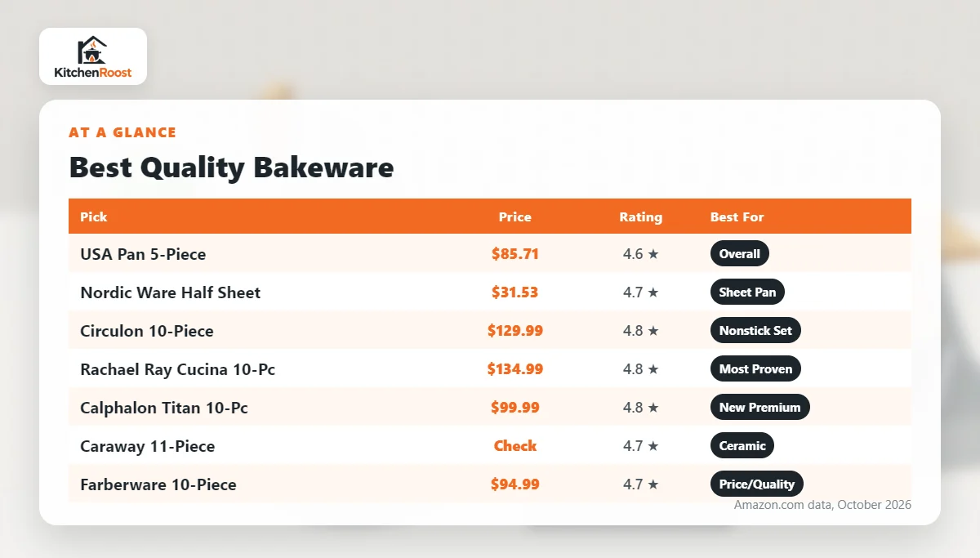This screenshot has height=558, width=980.
Task: Click the $129.99 price
Action: (515, 331)
